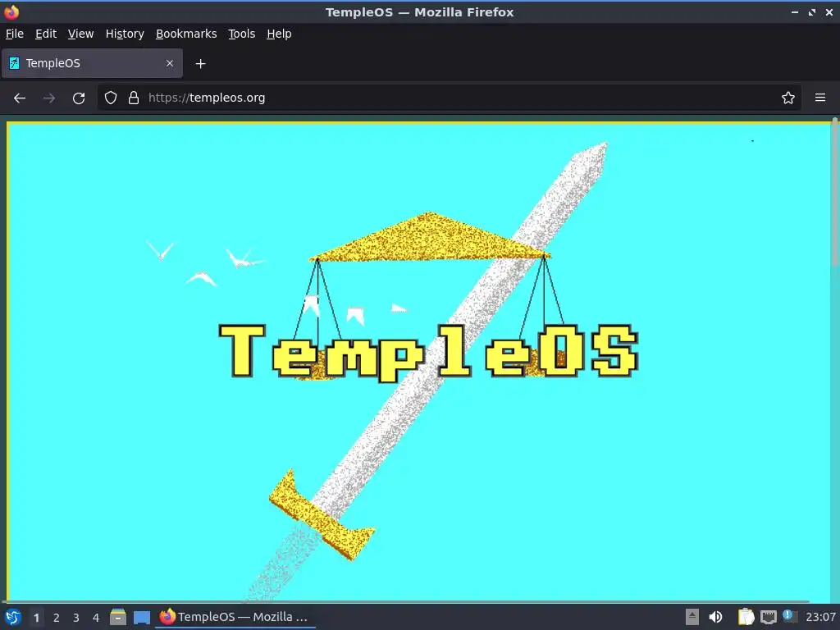Close the TempleOS tab

point(170,63)
